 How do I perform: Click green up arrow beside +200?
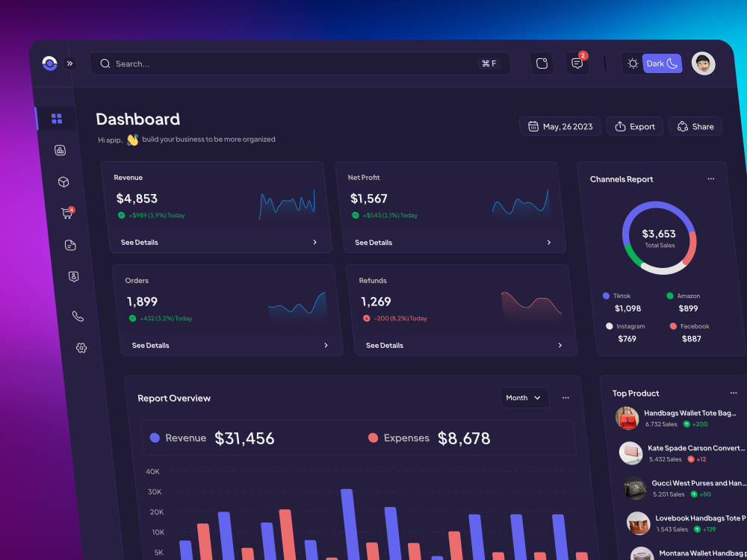point(686,424)
